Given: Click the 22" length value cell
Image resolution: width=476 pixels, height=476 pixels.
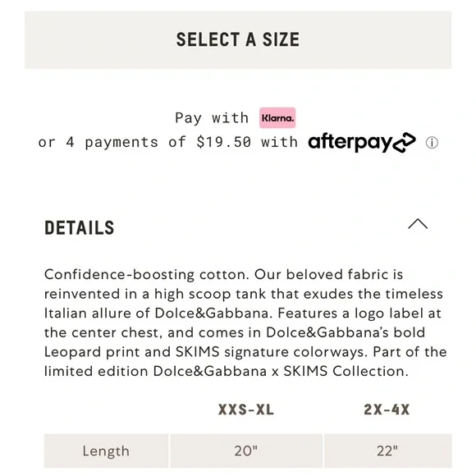Looking at the screenshot, I should coord(387,451).
